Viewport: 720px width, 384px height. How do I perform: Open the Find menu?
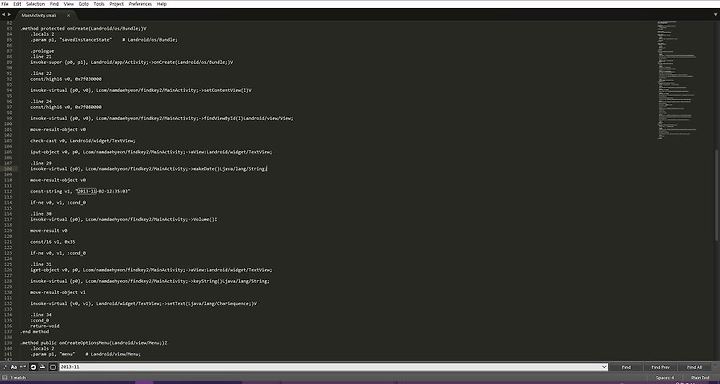pos(54,4)
